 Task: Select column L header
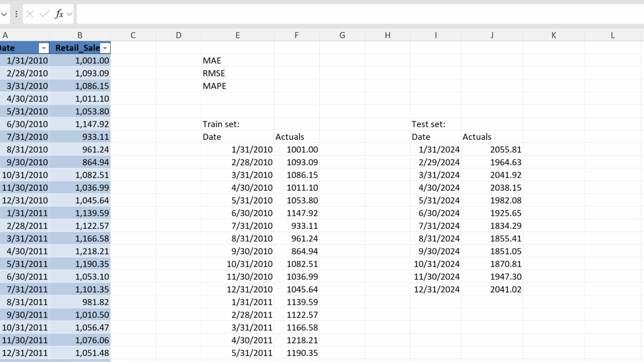[612, 35]
